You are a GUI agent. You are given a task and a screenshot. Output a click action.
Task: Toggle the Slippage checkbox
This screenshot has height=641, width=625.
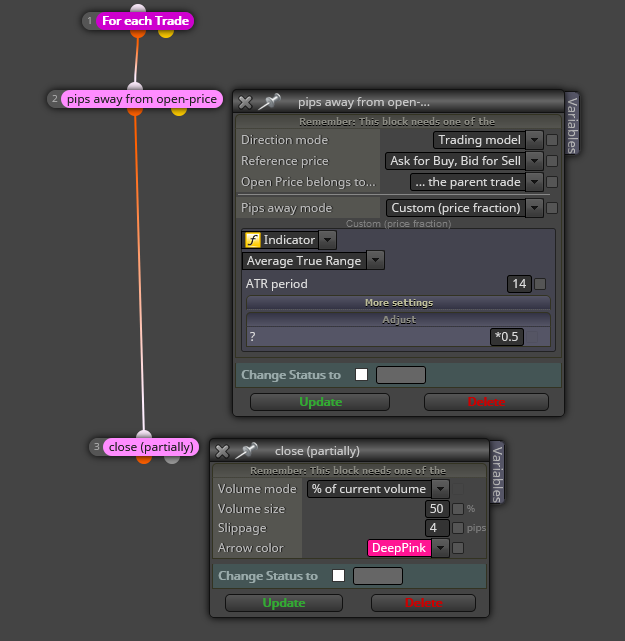[x=458, y=528]
